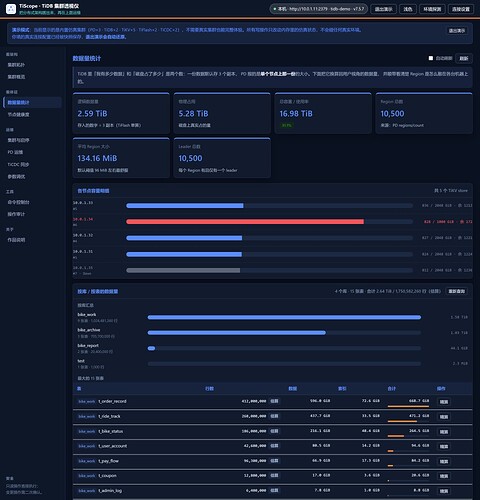Click the 16.98 TiB total capacity card

[323, 113]
